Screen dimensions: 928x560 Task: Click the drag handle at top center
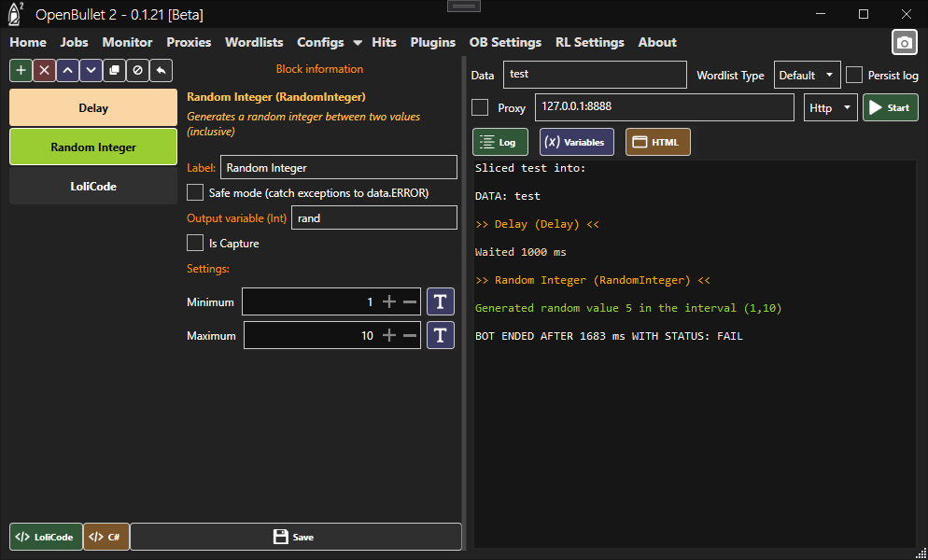[464, 6]
